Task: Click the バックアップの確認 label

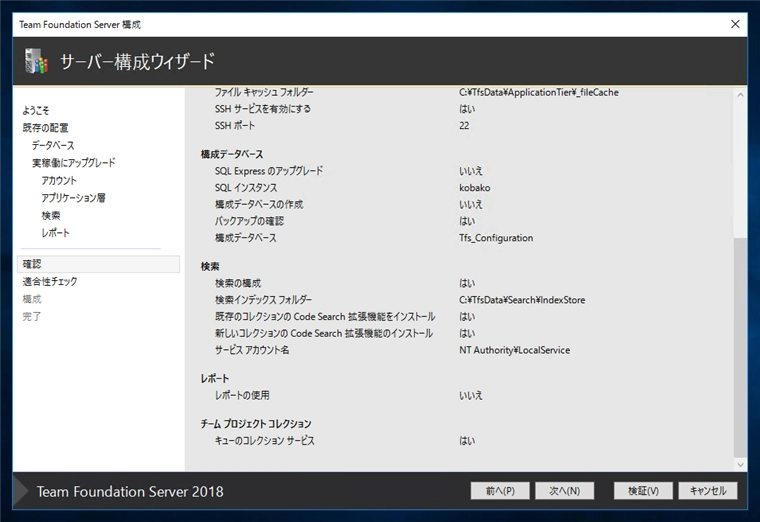Action: [x=249, y=221]
